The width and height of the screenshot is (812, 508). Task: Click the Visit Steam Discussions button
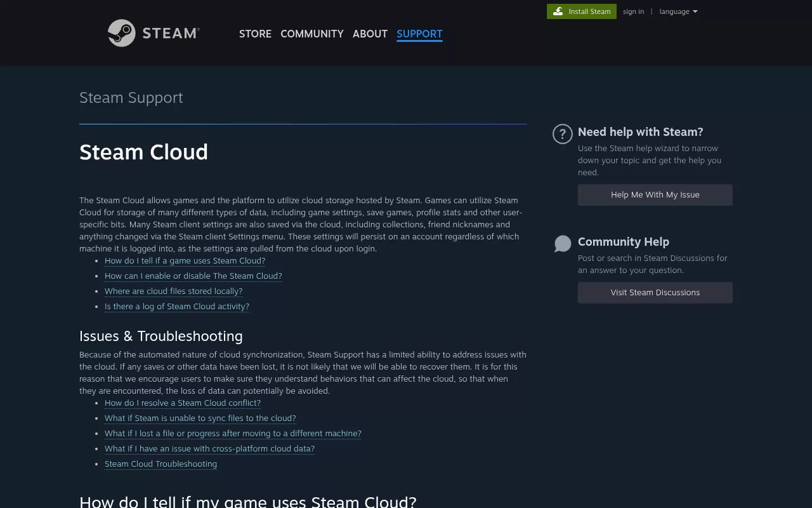tap(655, 293)
